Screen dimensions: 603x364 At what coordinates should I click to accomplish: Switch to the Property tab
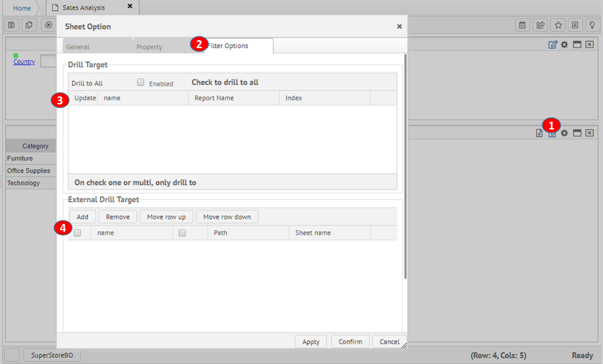pos(149,47)
